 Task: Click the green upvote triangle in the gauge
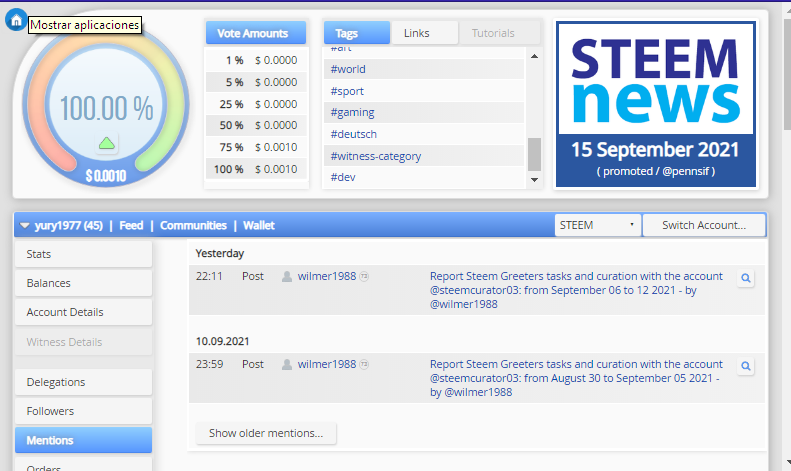pyautogui.click(x=106, y=144)
